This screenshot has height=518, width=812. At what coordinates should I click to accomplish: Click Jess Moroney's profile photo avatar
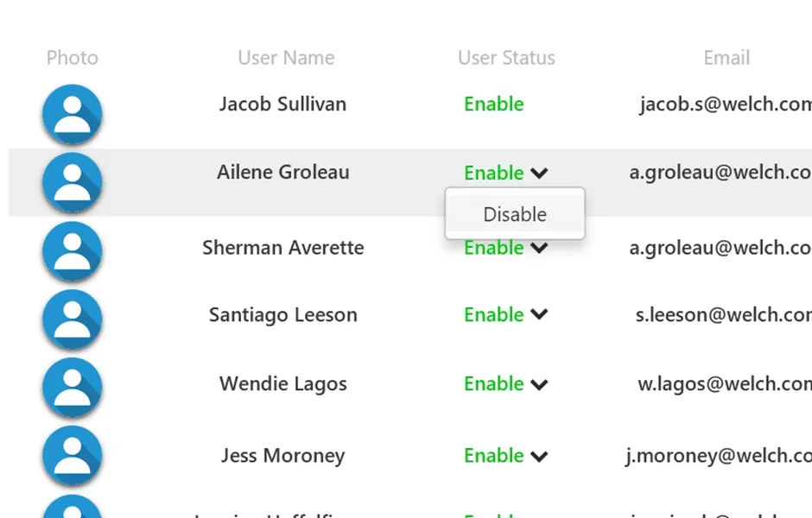point(73,457)
